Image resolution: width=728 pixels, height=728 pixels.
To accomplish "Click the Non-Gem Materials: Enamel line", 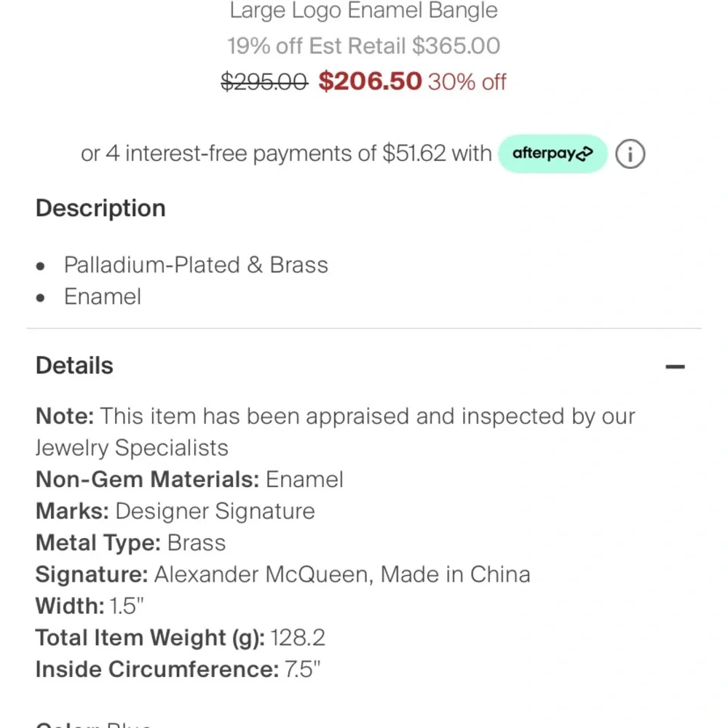I will pos(189,480).
